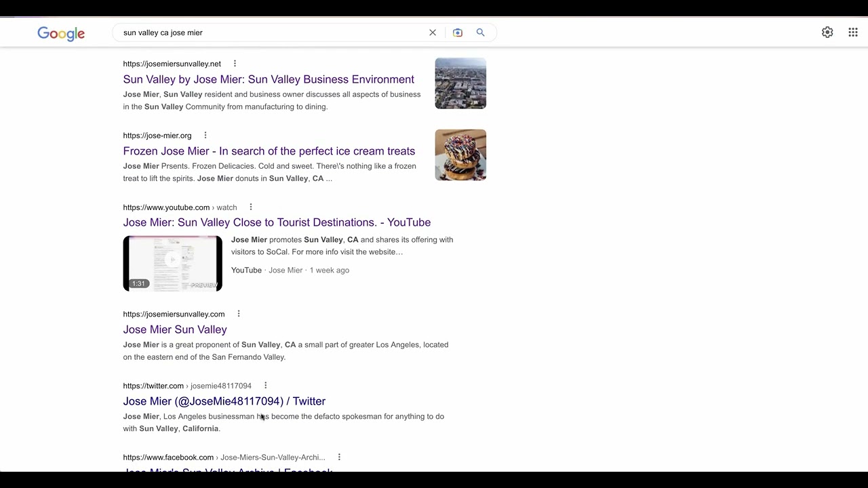Click the https://www.facebook.com URL text
The image size is (868, 488).
[x=168, y=457]
